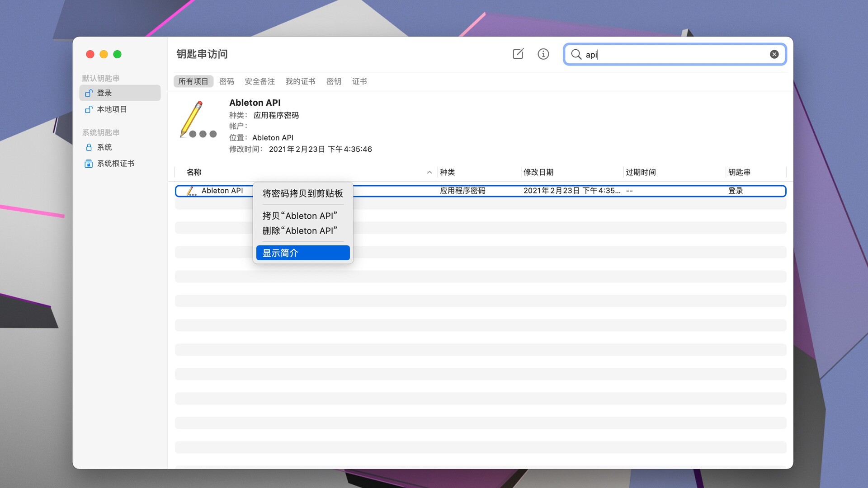Open the 我的证书 tab

click(x=301, y=81)
